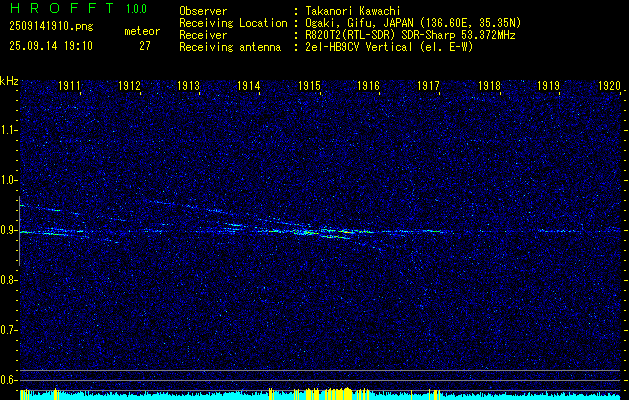629x400 pixels.
Task: Click the 0.9 kHz axis label
Action: click(x=7, y=230)
